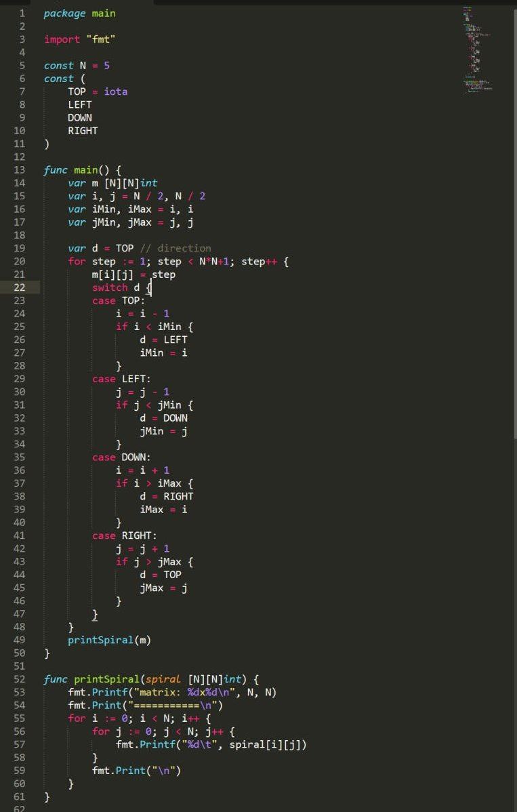The height and width of the screenshot is (812, 517).
Task: Click the 'printSpiral(m)' call
Action: [110, 640]
